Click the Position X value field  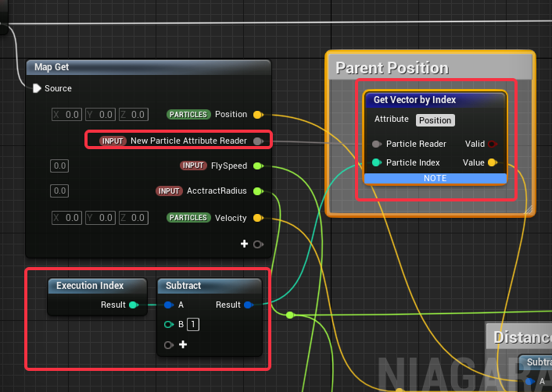pyautogui.click(x=67, y=115)
